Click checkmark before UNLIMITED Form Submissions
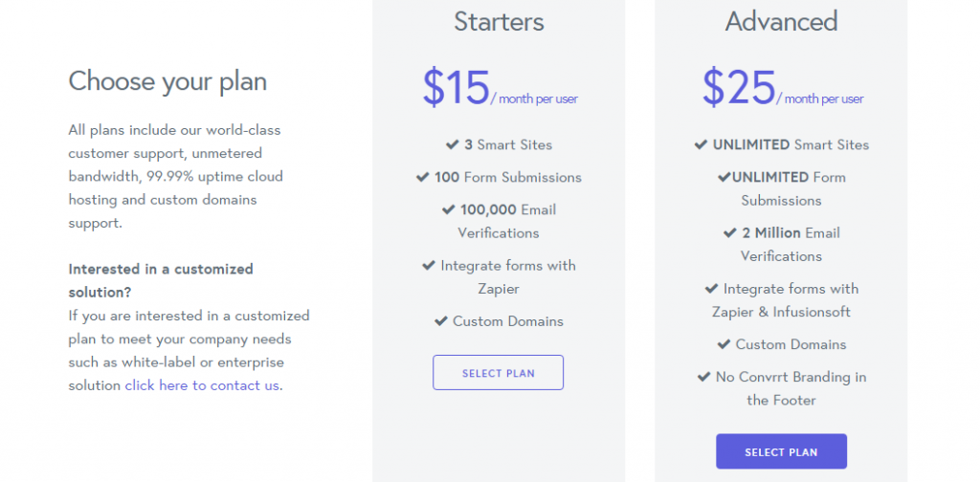 pos(724,177)
